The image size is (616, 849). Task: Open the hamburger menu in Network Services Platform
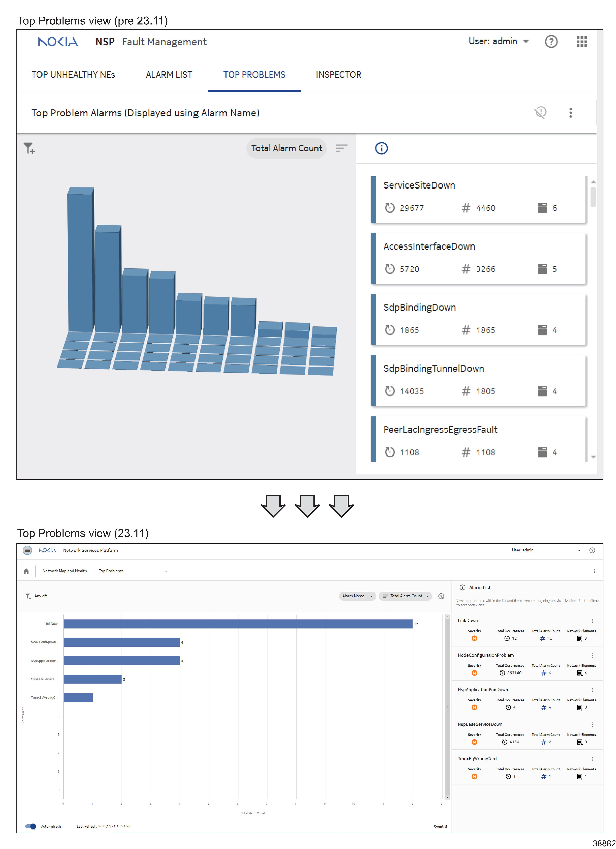pyautogui.click(x=27, y=550)
